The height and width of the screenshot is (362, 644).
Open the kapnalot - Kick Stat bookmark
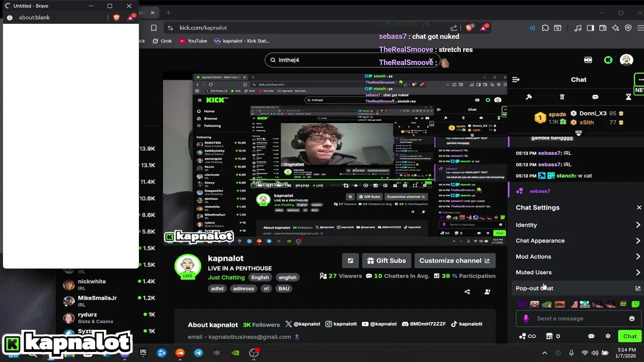pos(242,41)
